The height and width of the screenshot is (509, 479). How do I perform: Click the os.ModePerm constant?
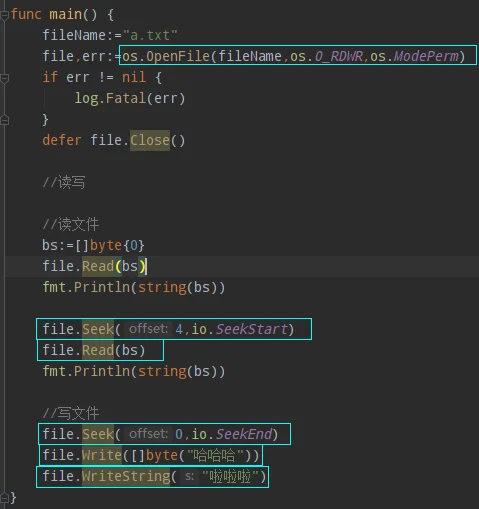[414, 56]
